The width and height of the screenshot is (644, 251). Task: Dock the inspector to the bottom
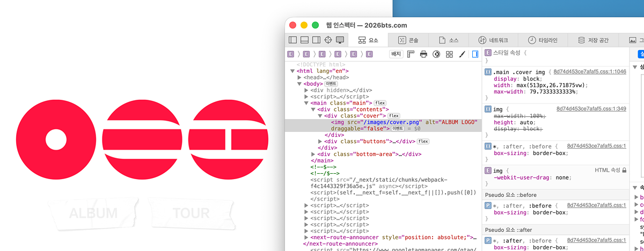304,40
